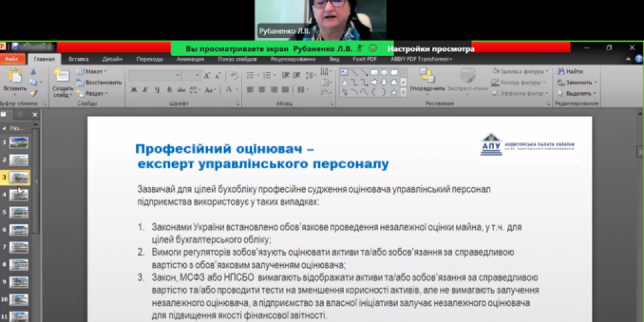This screenshot has height=322, width=644.
Task: Toggle underline (Ч) formatting
Action: click(157, 90)
